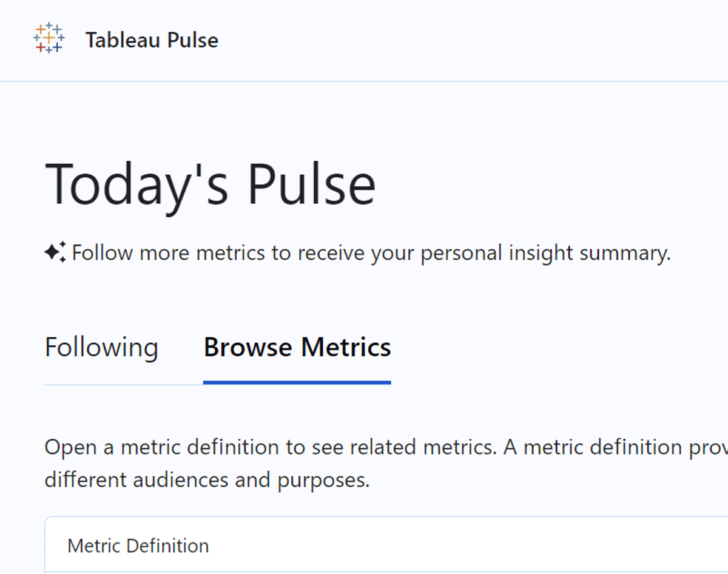Click the divider line below the Following tab
This screenshot has width=728, height=574.
(x=124, y=384)
